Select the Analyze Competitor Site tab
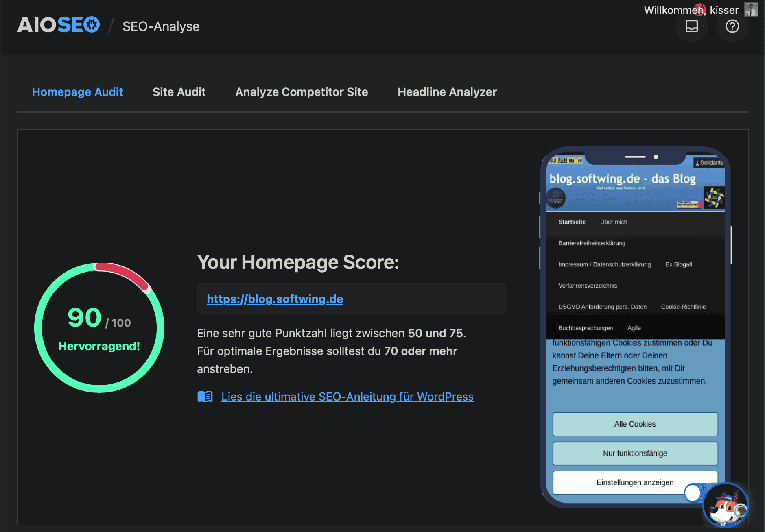 [301, 92]
